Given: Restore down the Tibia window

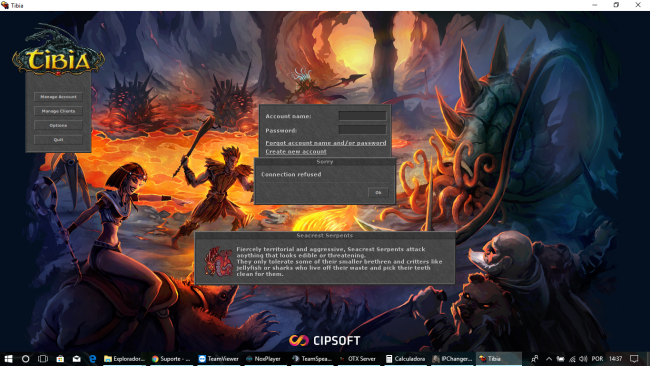Looking at the screenshot, I should 616,5.
